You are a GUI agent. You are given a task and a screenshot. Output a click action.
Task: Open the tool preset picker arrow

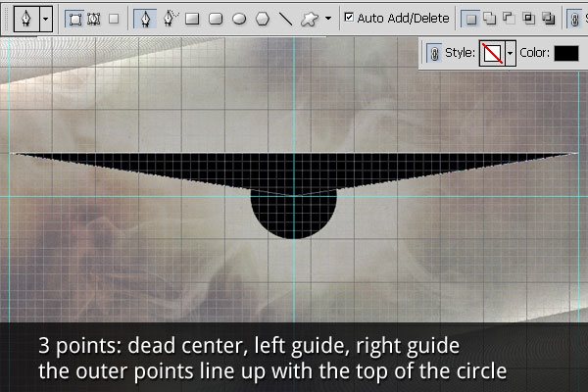[45, 18]
